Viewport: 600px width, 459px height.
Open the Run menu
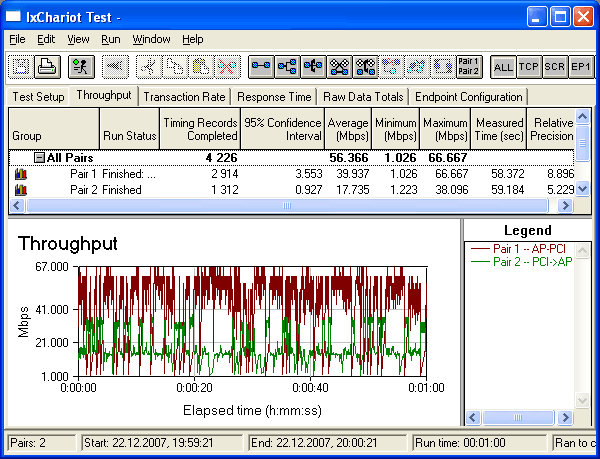tap(111, 39)
